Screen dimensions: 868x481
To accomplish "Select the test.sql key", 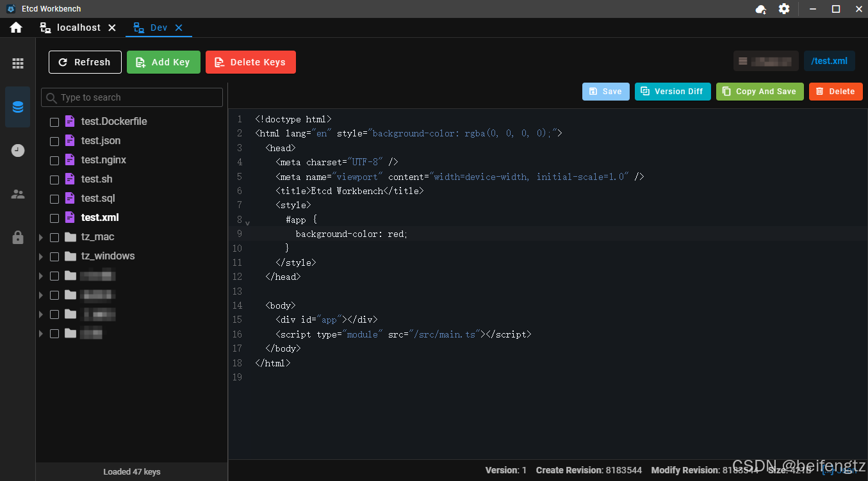I will tap(98, 198).
